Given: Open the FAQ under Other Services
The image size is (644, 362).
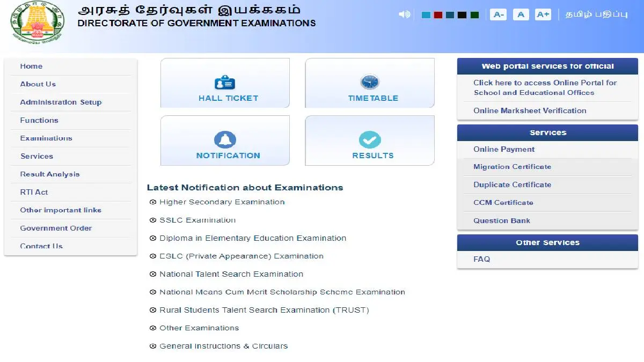Looking at the screenshot, I should click(481, 259).
